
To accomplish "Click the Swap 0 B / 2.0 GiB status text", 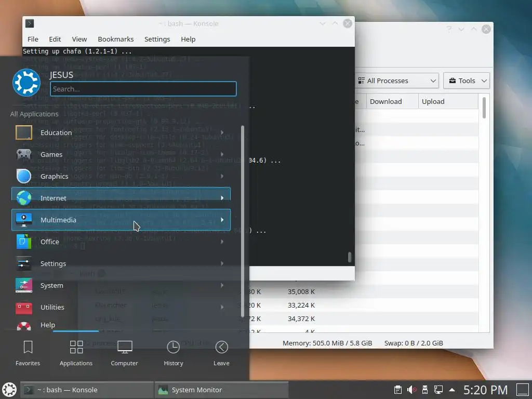I will click(414, 343).
